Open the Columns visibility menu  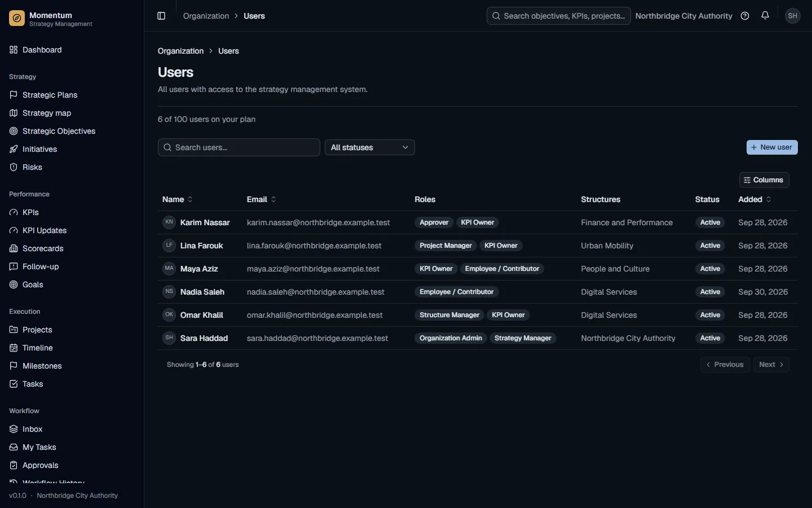764,180
